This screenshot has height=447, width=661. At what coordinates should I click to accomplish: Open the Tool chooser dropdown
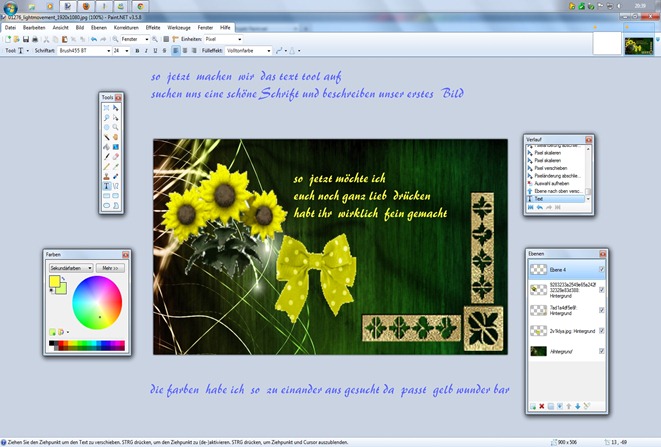tap(23, 51)
